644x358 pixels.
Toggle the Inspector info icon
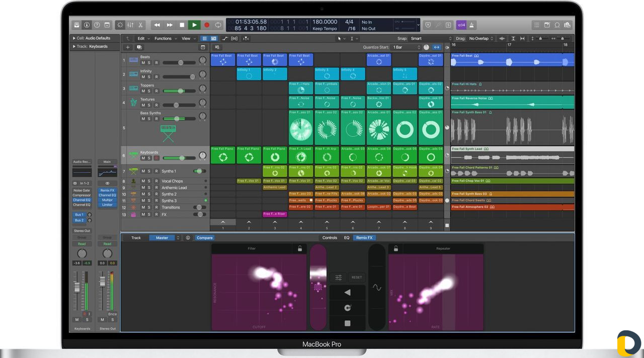87,25
